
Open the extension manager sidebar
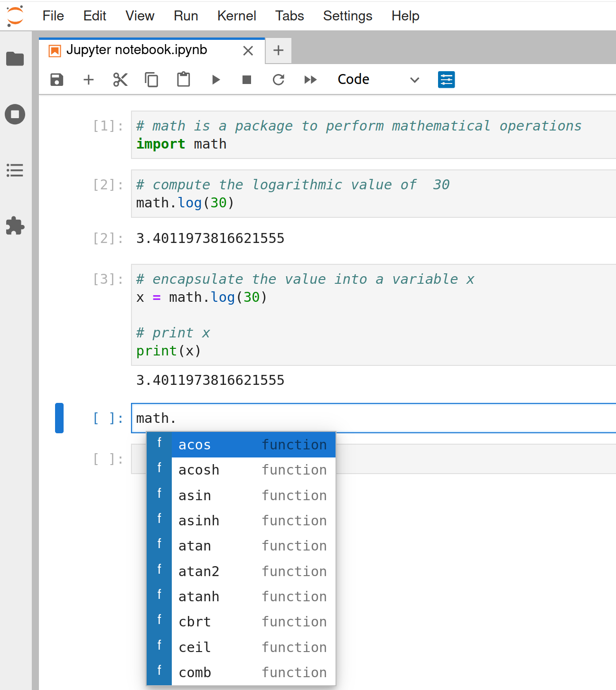(x=15, y=226)
